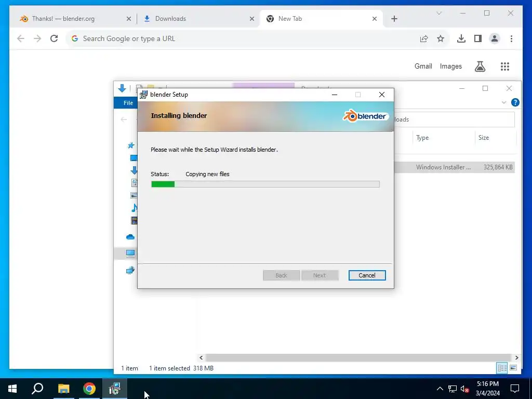Screen dimensions: 532x399
Task: Open Chrome downloads tray icon
Action: [x=461, y=38]
